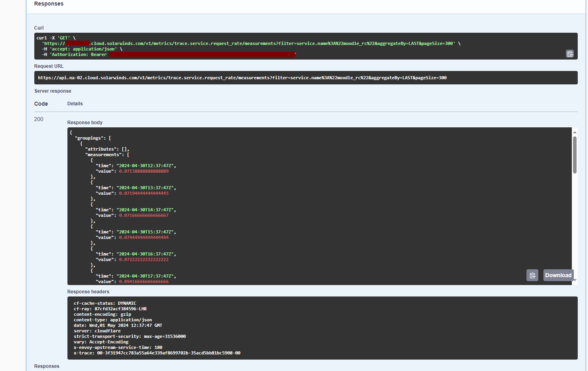Click the Response body label
Screen dimensions: 588x371
(x=85, y=123)
